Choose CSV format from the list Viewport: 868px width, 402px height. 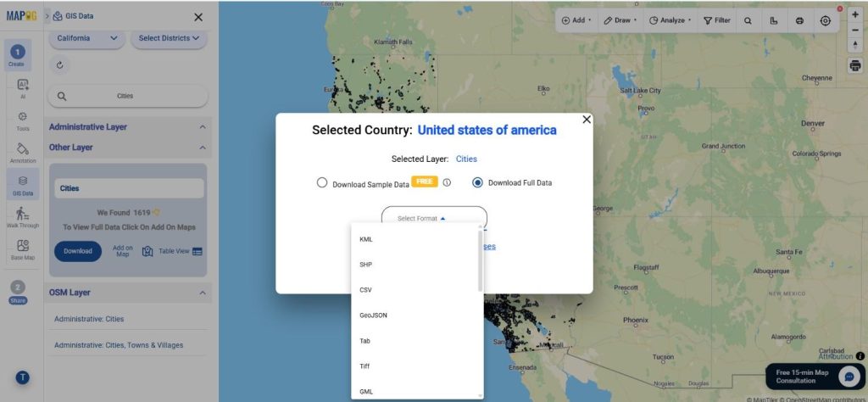417,290
